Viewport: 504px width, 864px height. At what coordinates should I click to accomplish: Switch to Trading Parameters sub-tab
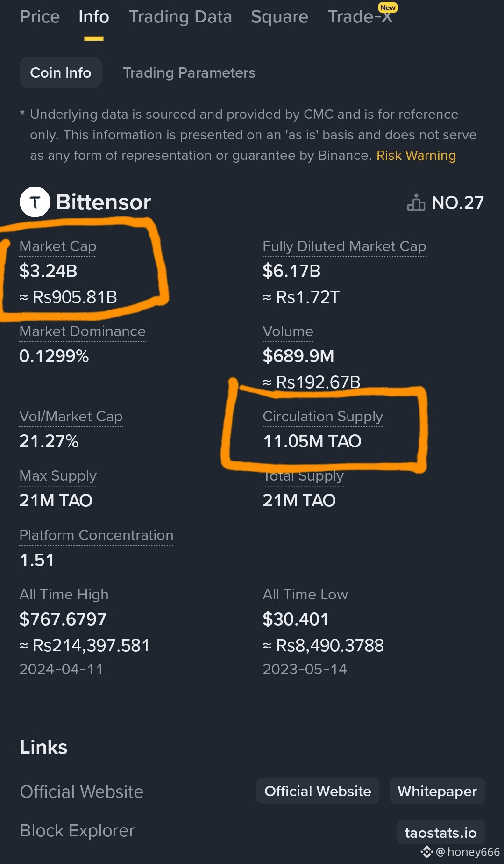(x=189, y=73)
